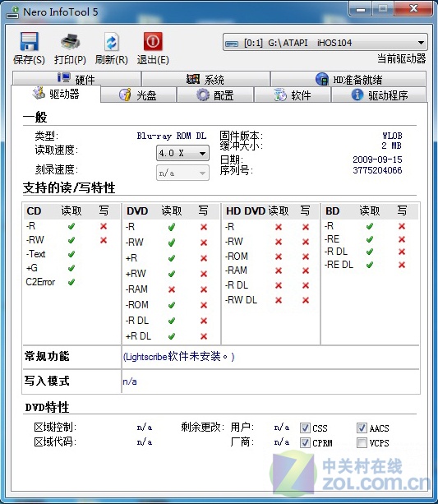Enable the VCPS checkbox
Screen dimensions: 438x504
coord(362,442)
